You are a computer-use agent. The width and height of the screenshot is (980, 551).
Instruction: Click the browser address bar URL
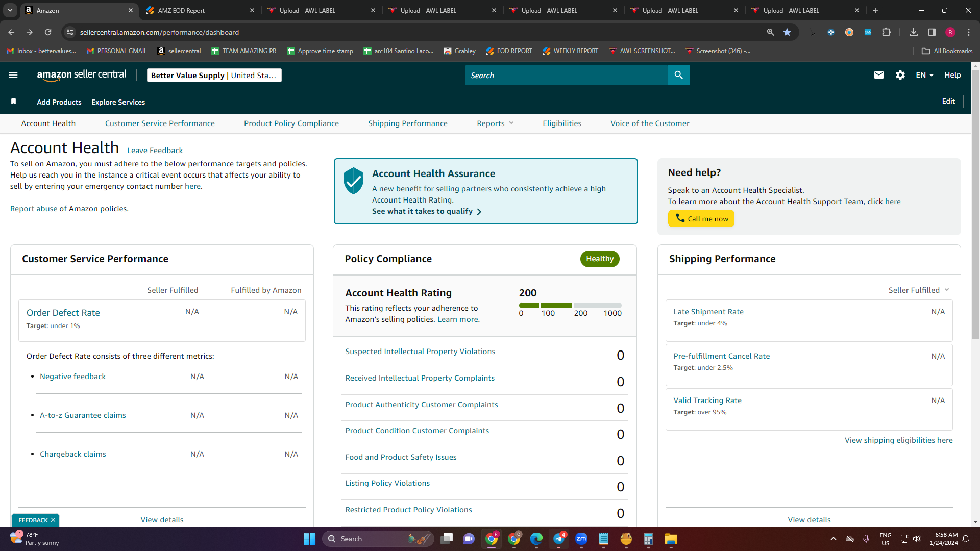click(x=159, y=32)
